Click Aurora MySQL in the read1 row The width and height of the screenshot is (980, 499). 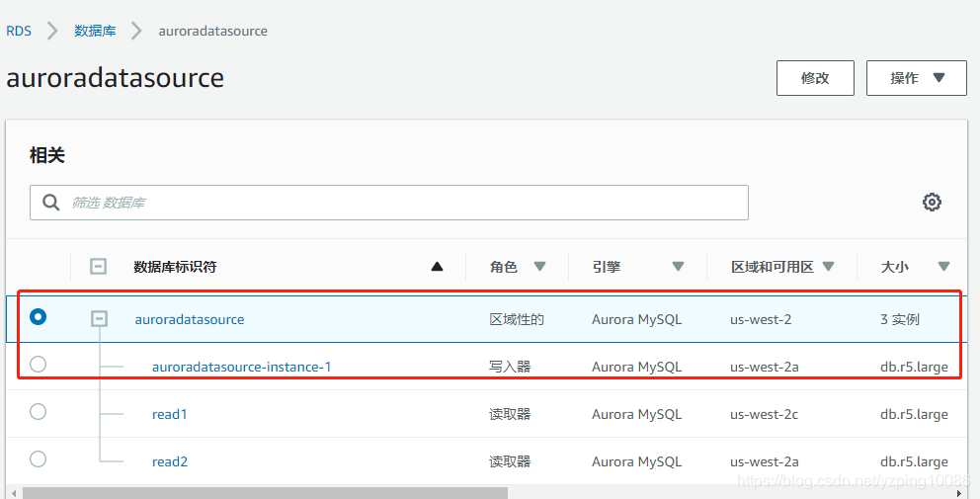tap(637, 415)
